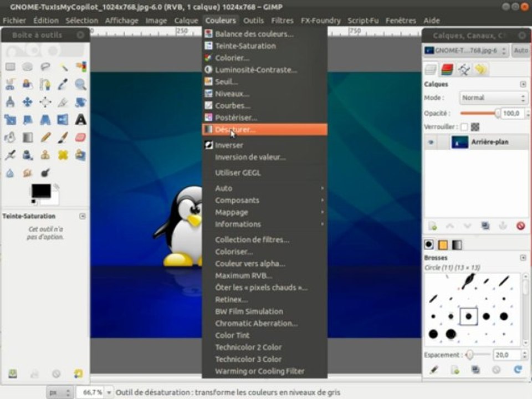The width and height of the screenshot is (532, 399).
Task: Create a new layer
Action: click(433, 226)
